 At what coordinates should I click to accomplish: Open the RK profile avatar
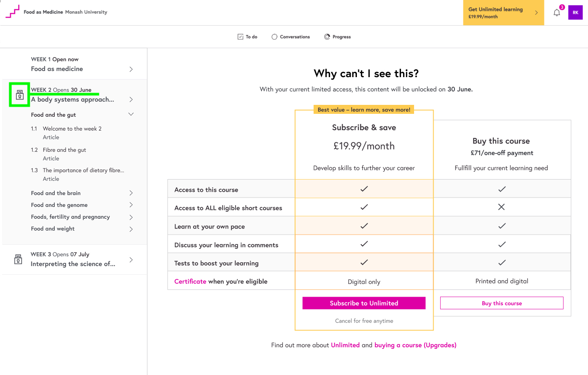[575, 13]
